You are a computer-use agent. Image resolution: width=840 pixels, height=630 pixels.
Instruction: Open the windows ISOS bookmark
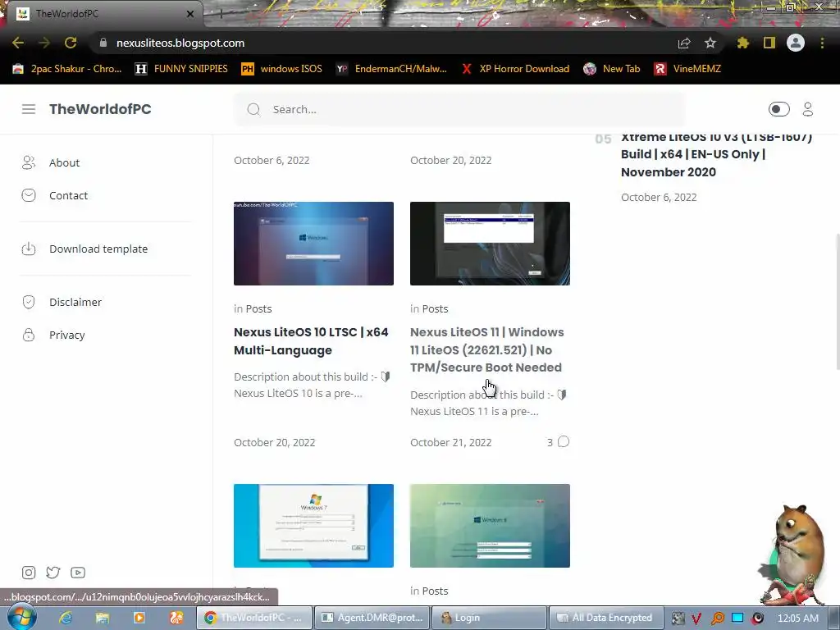(282, 69)
